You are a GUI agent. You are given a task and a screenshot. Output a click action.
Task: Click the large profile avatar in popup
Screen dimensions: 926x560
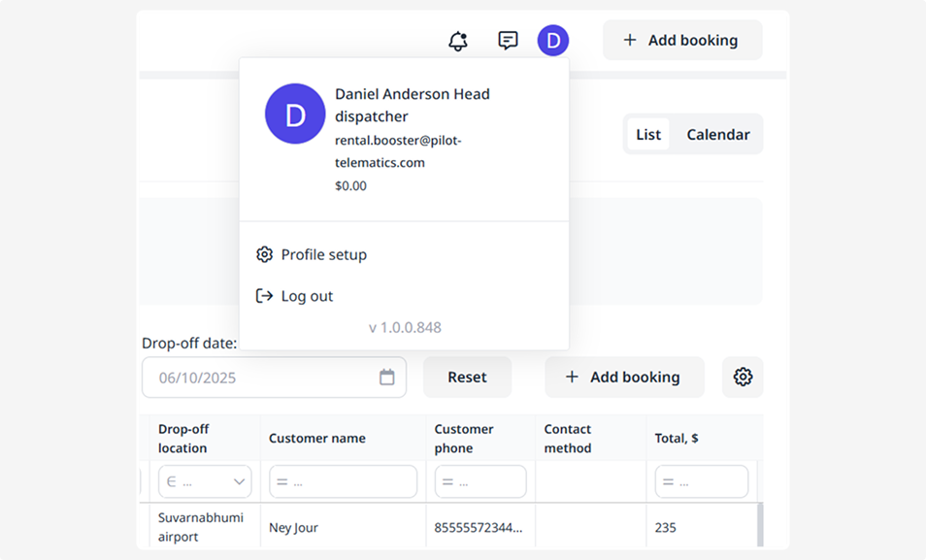pyautogui.click(x=295, y=114)
